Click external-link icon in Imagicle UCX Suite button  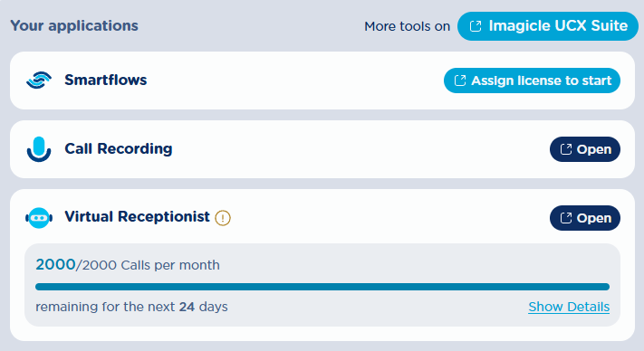tap(476, 26)
